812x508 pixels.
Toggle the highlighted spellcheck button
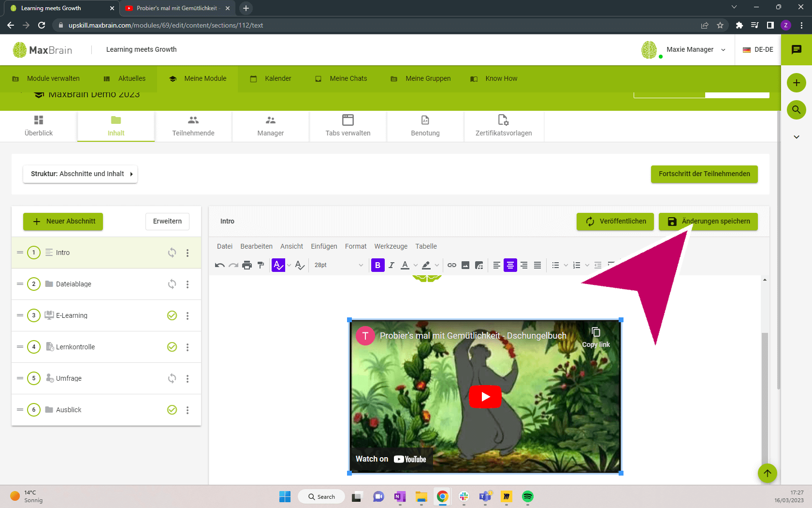(x=278, y=265)
